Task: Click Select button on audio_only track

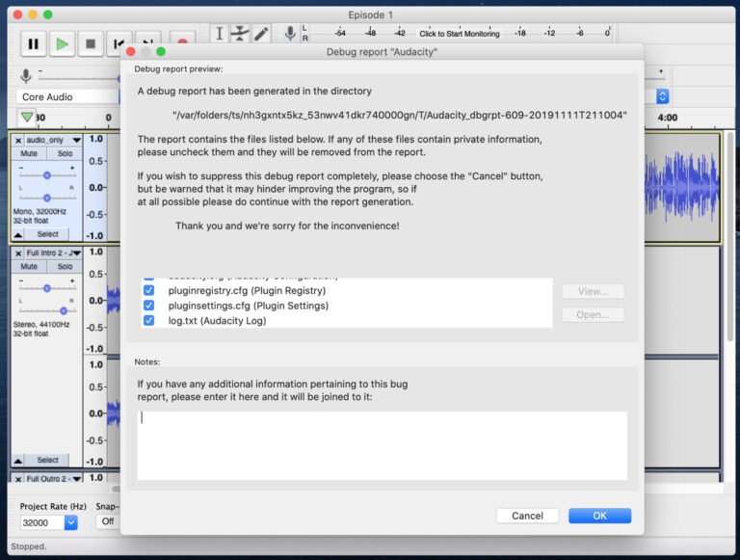Action: click(x=47, y=234)
